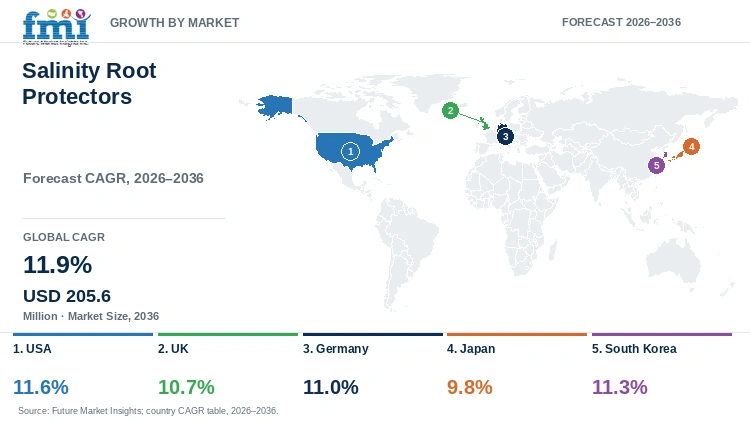
Task: Click the 11.9% global CAGR value
Action: click(x=57, y=265)
